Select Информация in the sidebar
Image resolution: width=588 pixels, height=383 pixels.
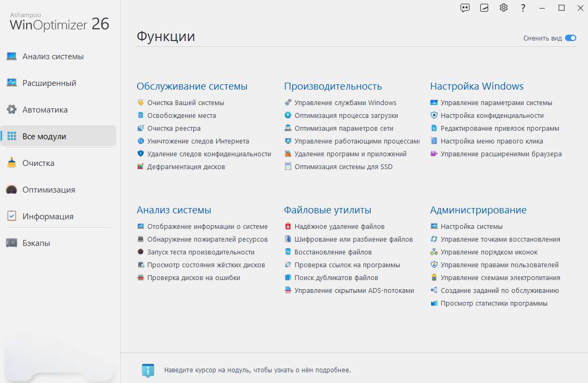47,216
